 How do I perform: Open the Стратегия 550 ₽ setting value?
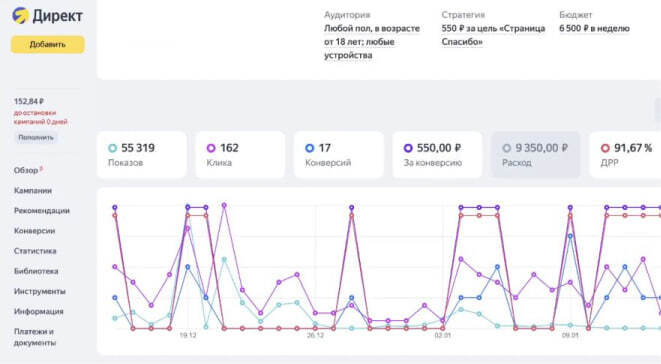point(493,35)
